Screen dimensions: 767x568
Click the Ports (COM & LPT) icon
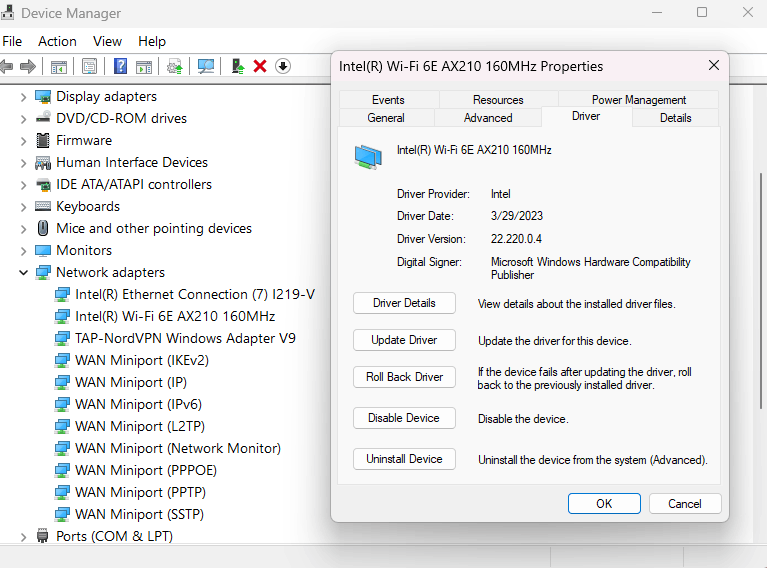(x=43, y=536)
